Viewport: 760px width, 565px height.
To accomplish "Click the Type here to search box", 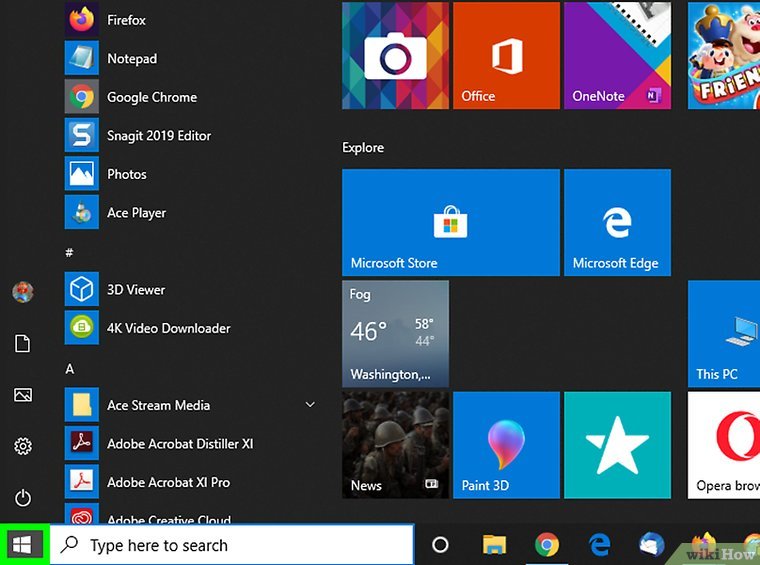I will [x=232, y=545].
